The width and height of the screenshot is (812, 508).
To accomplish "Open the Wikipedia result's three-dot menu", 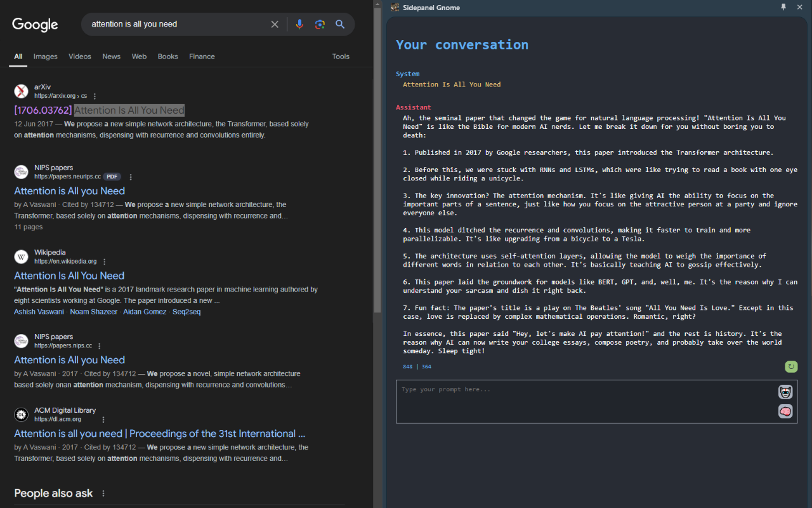I will 105,262.
